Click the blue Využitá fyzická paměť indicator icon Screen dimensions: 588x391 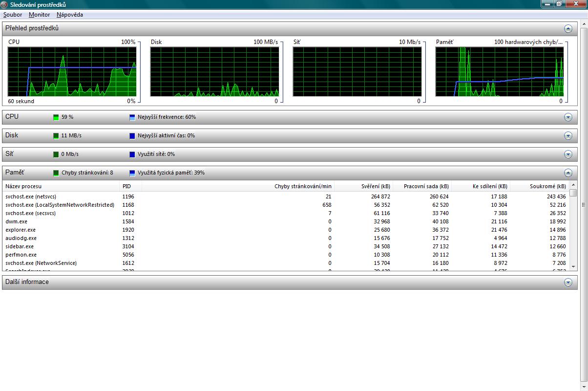(132, 173)
